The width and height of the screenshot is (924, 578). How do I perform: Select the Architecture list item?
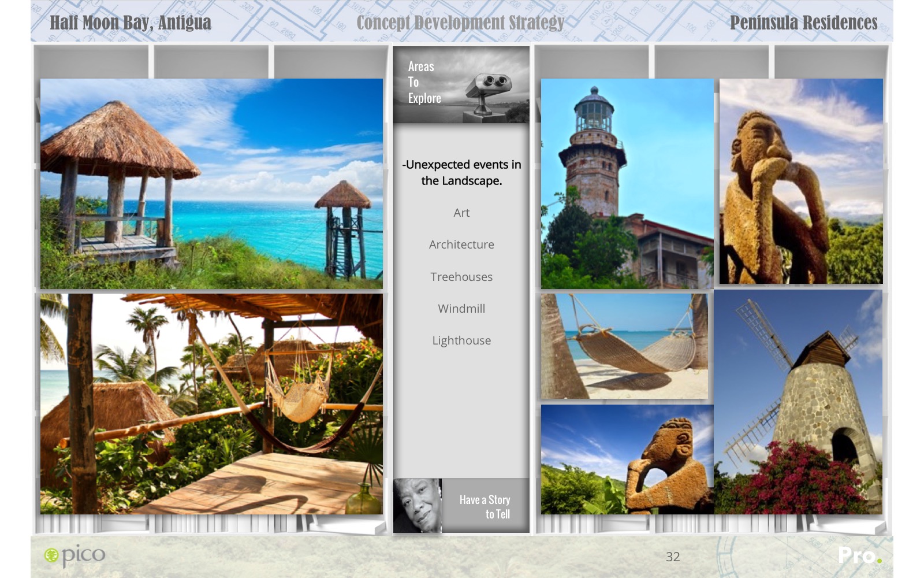click(461, 244)
